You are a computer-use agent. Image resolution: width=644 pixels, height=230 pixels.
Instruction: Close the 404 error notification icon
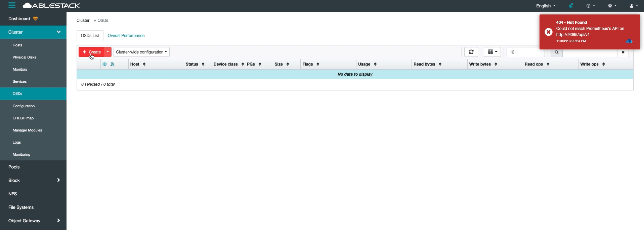tap(548, 32)
